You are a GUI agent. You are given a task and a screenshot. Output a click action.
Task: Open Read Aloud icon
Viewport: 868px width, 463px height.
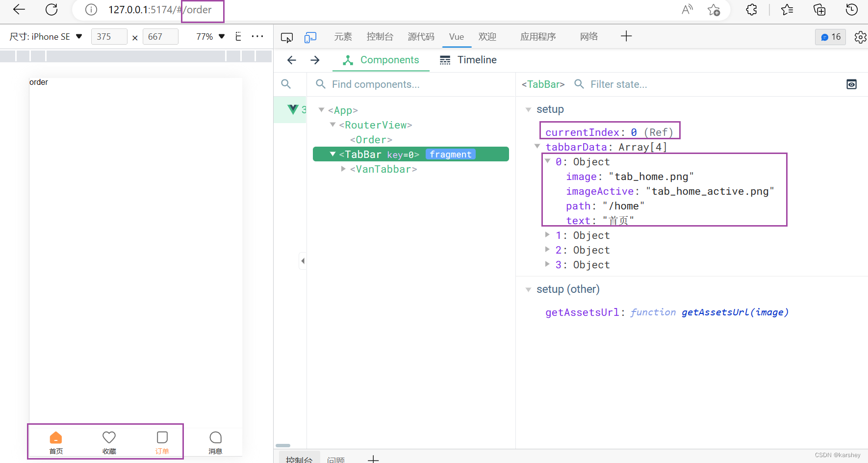click(x=687, y=9)
